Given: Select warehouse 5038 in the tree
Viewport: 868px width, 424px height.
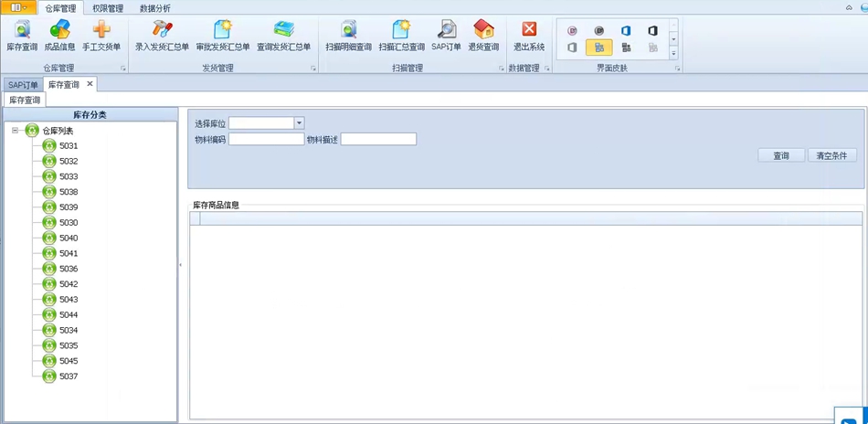Looking at the screenshot, I should 69,192.
